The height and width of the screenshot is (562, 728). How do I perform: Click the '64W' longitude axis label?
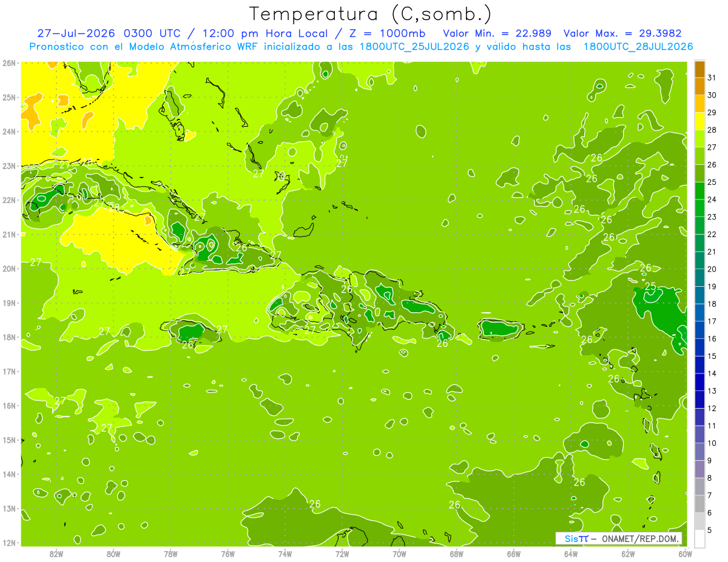click(571, 554)
